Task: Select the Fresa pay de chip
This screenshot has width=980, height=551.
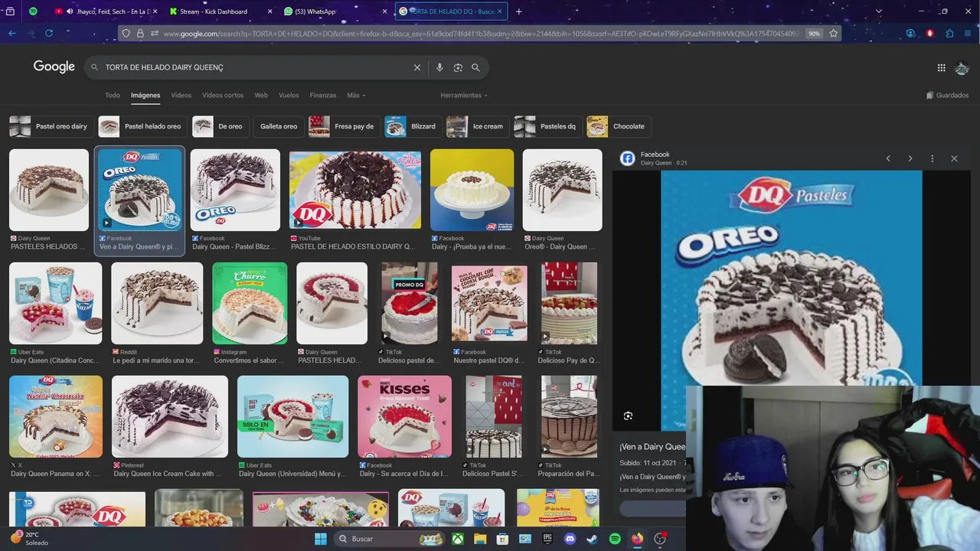Action: point(344,126)
